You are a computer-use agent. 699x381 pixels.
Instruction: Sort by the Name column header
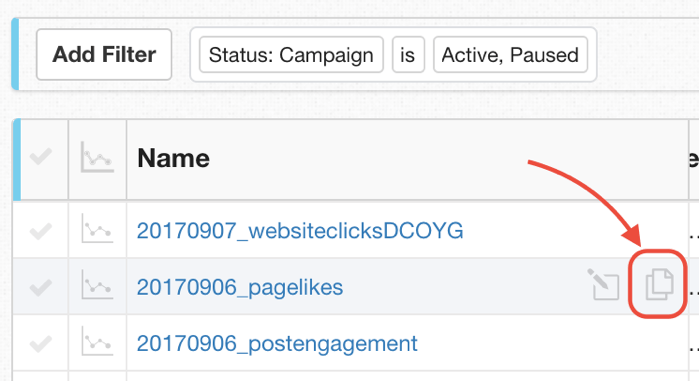point(173,158)
